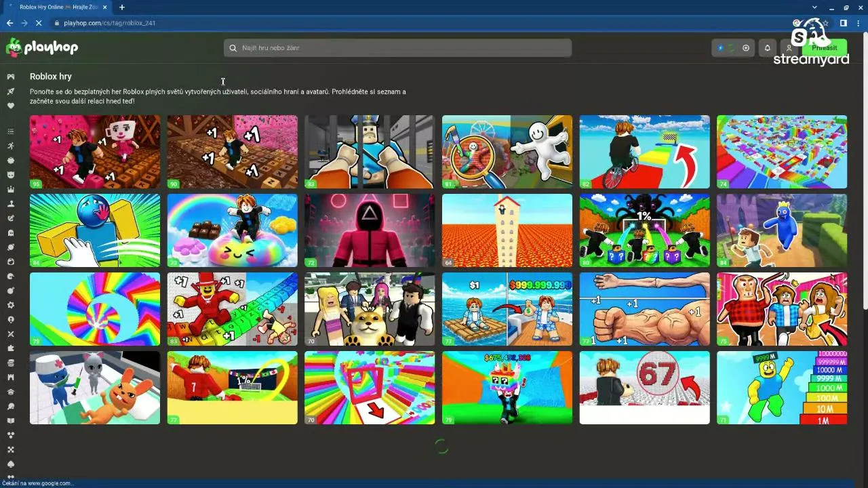Select the open book category icon
Viewport: 868px width, 488px height.
[11, 420]
